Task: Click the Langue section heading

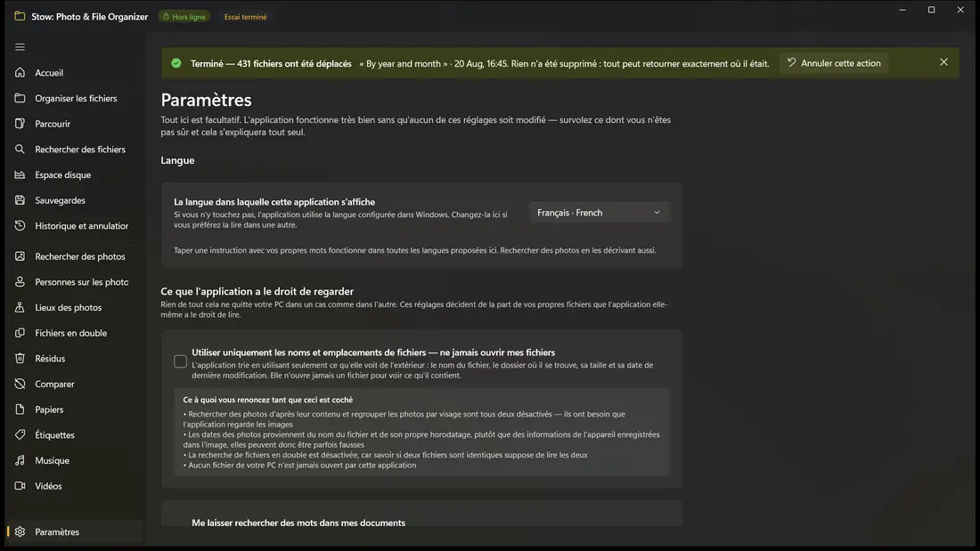Action: pyautogui.click(x=177, y=160)
